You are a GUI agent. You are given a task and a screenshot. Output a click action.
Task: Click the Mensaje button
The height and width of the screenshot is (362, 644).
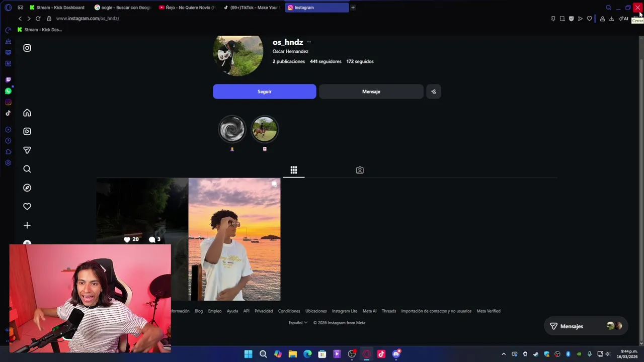[x=371, y=92]
